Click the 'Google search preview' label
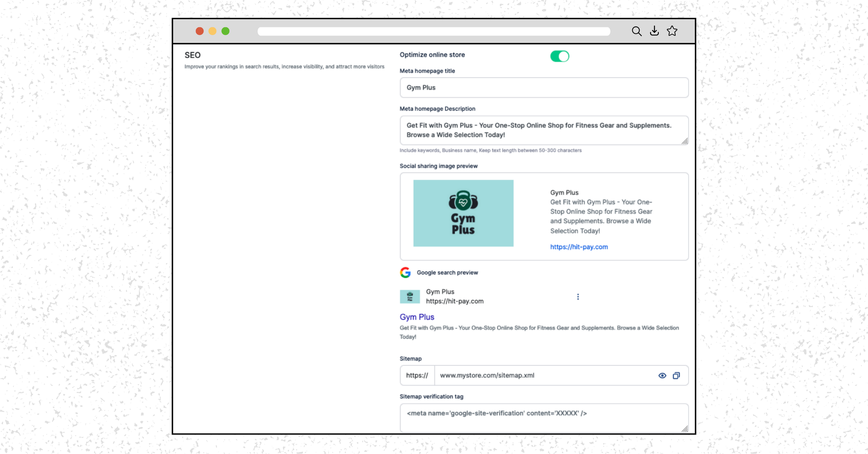The width and height of the screenshot is (868, 454). [x=447, y=273]
